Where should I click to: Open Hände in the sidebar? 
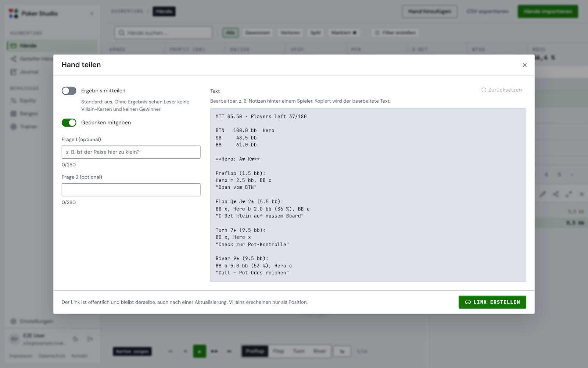coord(52,46)
